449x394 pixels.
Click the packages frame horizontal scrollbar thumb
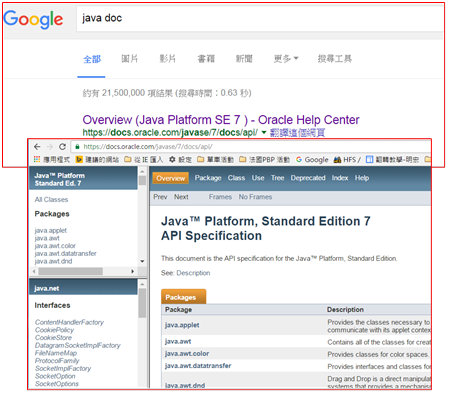(70, 271)
